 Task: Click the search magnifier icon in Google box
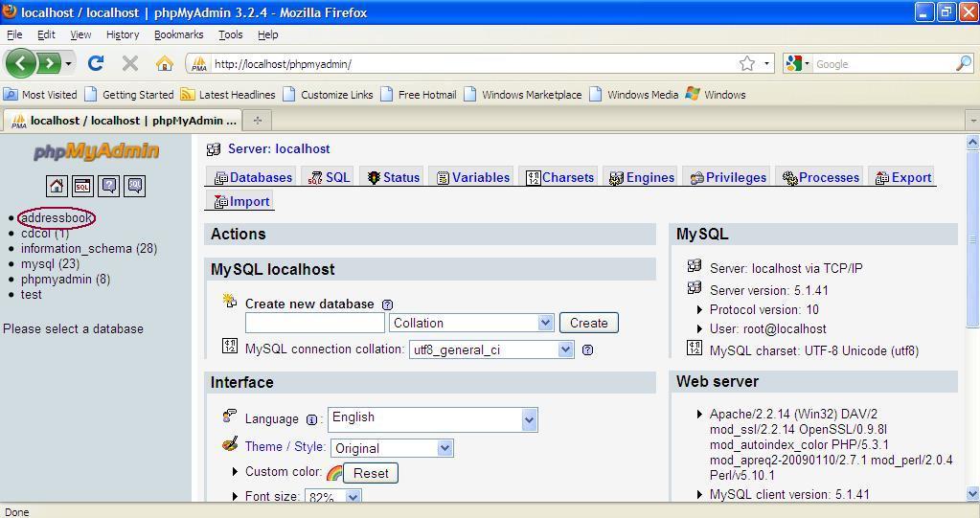(x=964, y=63)
